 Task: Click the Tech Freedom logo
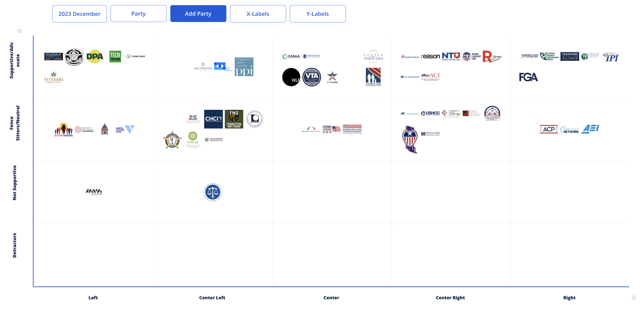pos(115,57)
